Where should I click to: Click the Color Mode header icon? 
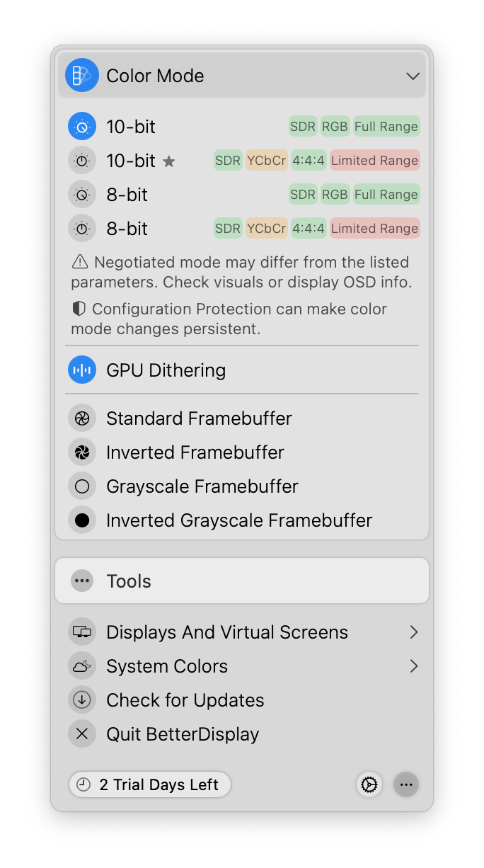(x=82, y=76)
